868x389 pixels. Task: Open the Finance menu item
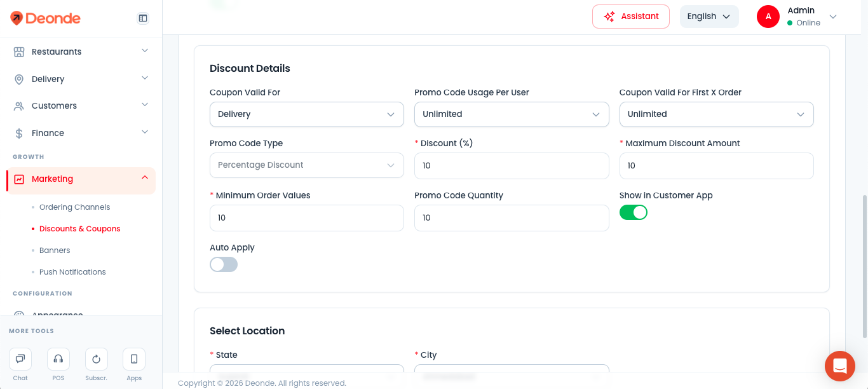tap(81, 133)
